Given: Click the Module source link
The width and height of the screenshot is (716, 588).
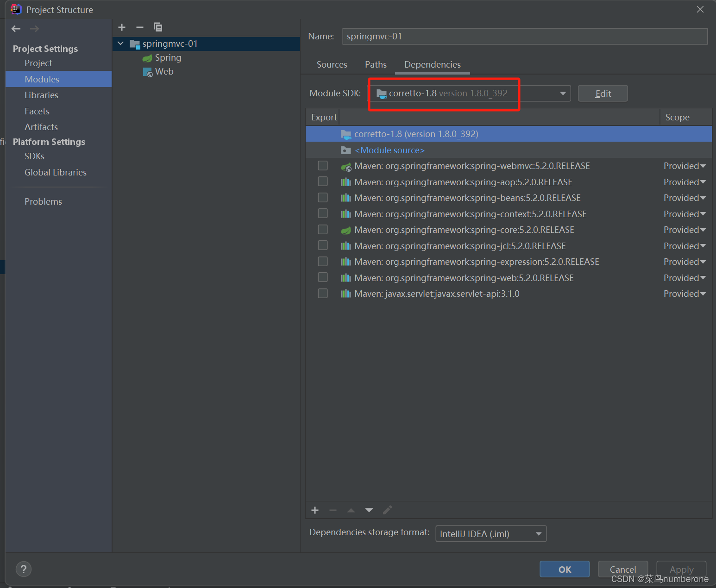Looking at the screenshot, I should click(x=389, y=150).
